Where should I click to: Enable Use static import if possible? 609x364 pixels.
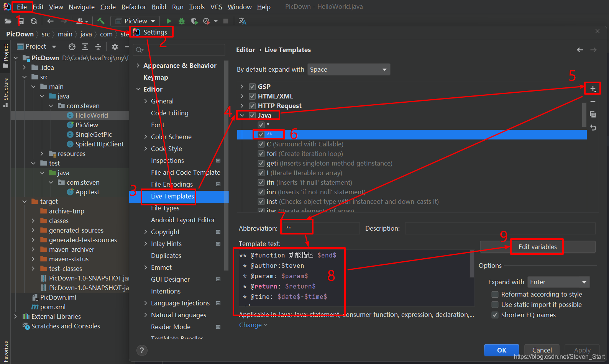[x=495, y=305]
